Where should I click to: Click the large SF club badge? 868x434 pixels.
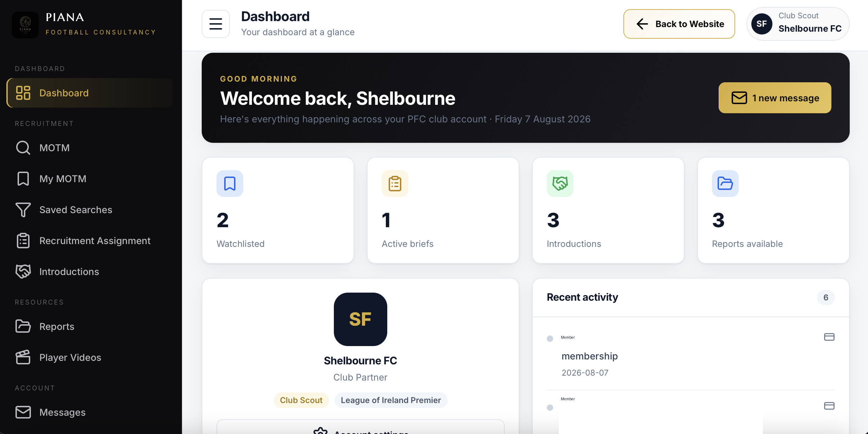pos(361,319)
